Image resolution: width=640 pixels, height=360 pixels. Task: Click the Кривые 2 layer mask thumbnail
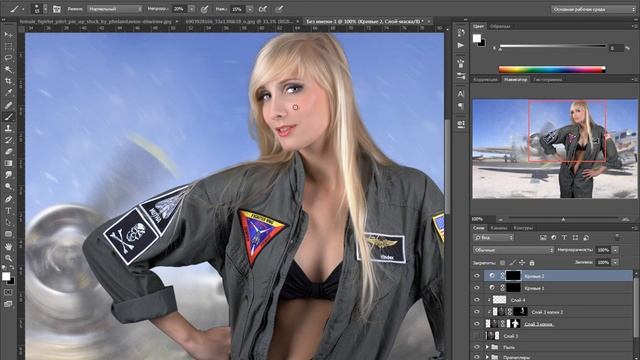pos(513,276)
